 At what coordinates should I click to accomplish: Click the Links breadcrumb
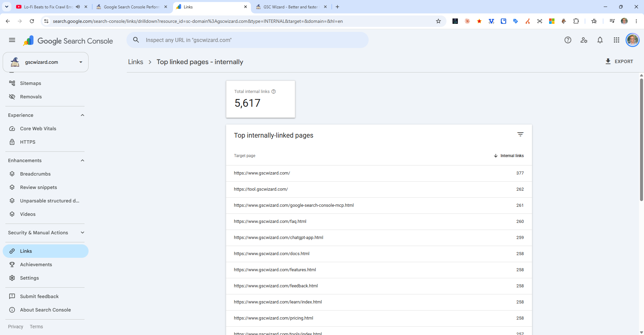[136, 62]
